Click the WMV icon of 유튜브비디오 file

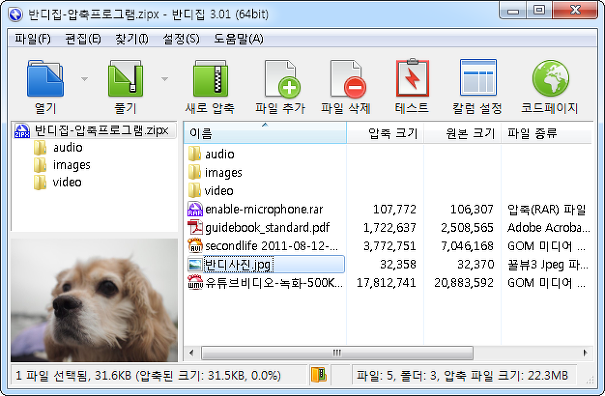pyautogui.click(x=195, y=283)
